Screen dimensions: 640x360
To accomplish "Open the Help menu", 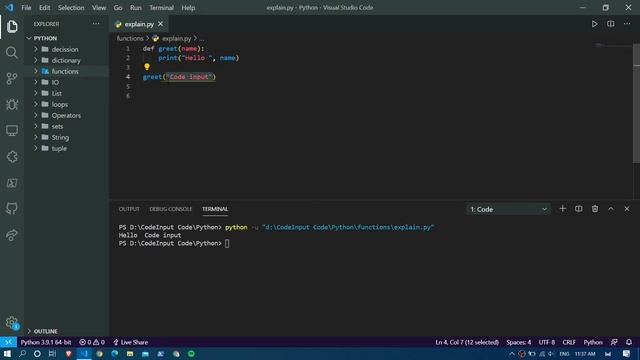I will coord(188,8).
